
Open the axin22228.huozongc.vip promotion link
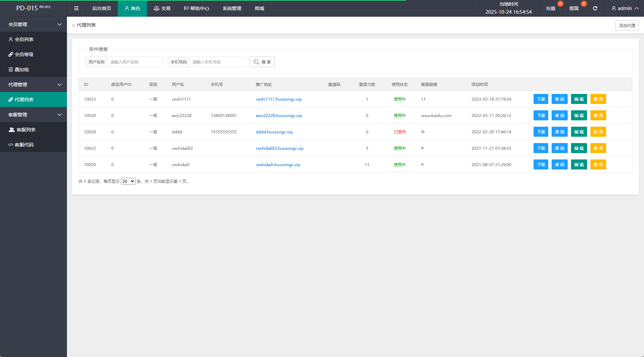pos(279,116)
